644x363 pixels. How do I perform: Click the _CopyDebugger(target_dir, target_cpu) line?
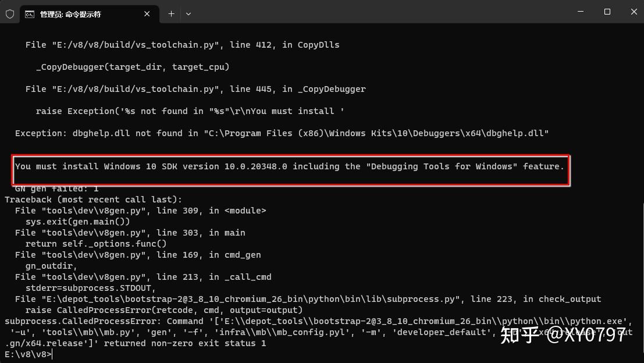(133, 67)
